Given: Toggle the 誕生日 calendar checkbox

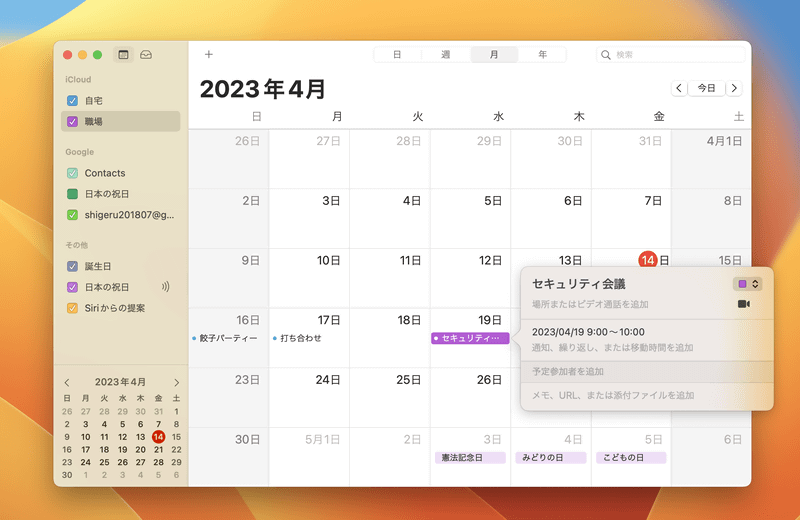Looking at the screenshot, I should pyautogui.click(x=72, y=266).
